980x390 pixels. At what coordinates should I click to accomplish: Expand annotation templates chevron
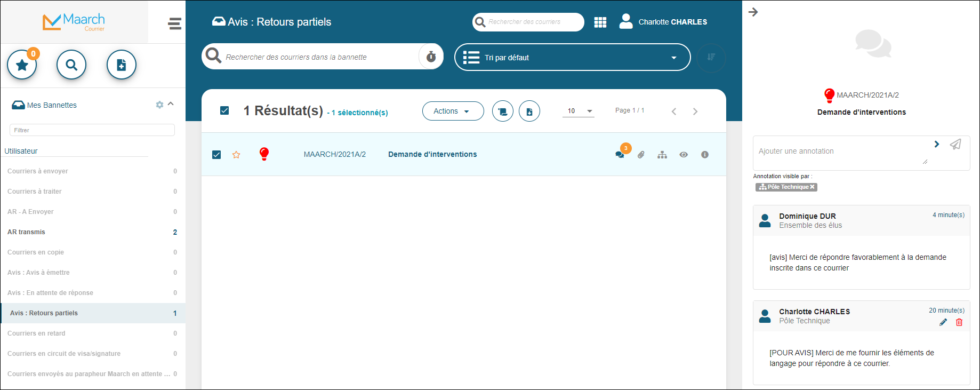[x=937, y=144]
